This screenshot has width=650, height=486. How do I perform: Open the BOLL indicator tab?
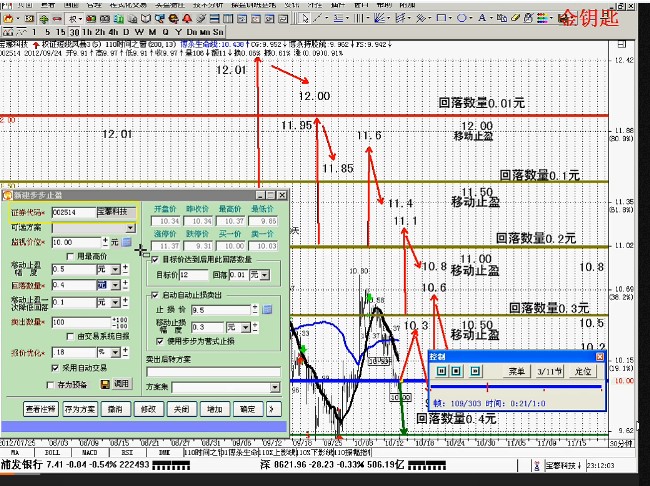tap(52, 452)
